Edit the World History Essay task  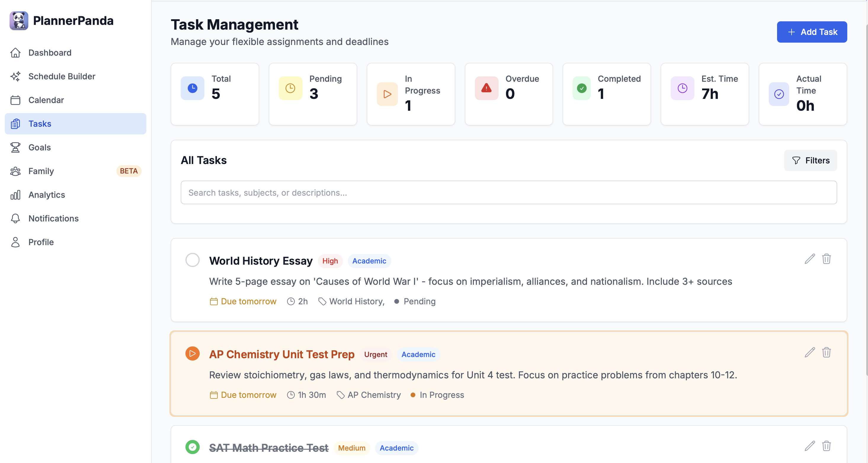810,259
